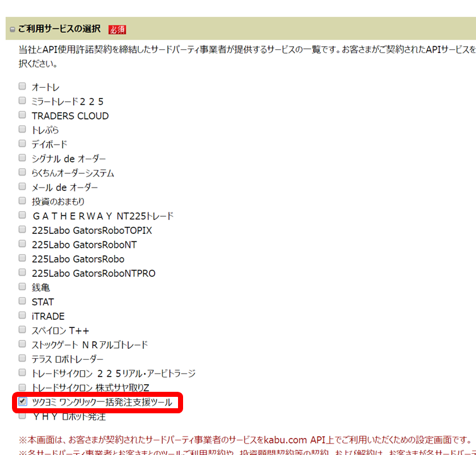This screenshot has width=476, height=455.
Task: Click the 225Labo GatorsRoboTOPIX label
Action: [x=92, y=231]
